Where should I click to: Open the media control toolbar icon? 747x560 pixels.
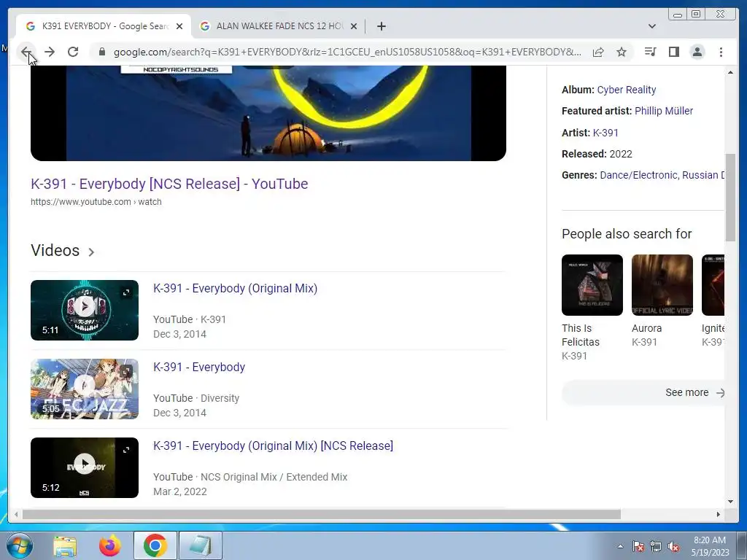650,52
